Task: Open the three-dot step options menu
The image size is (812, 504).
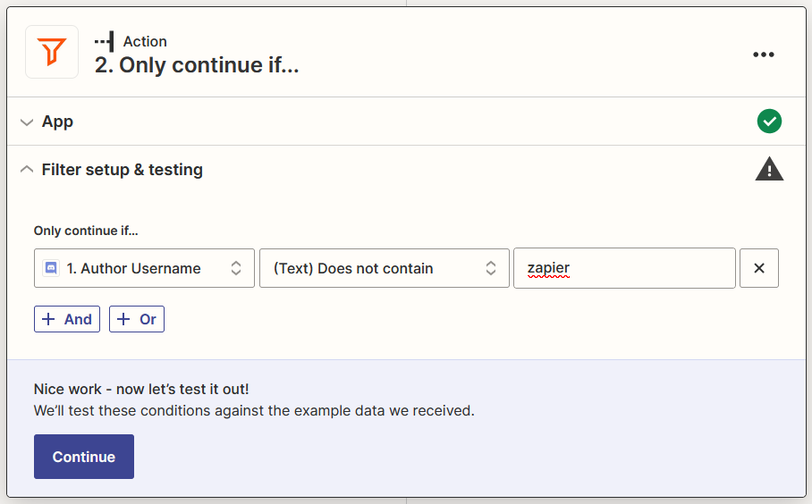Action: pos(763,55)
